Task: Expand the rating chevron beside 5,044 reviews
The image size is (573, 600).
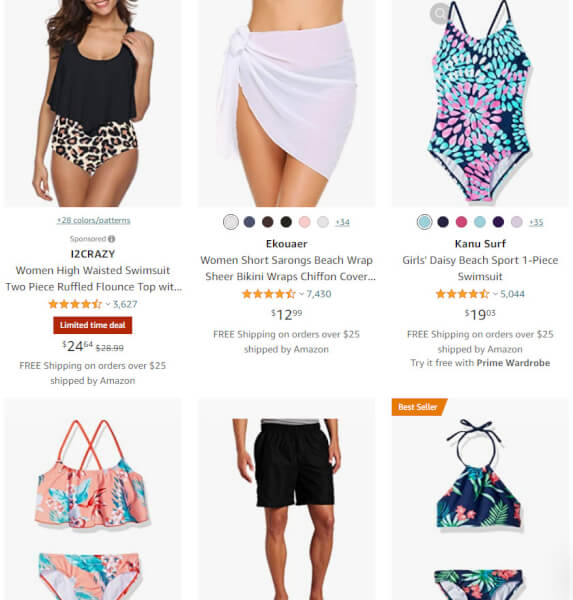Action: point(495,294)
